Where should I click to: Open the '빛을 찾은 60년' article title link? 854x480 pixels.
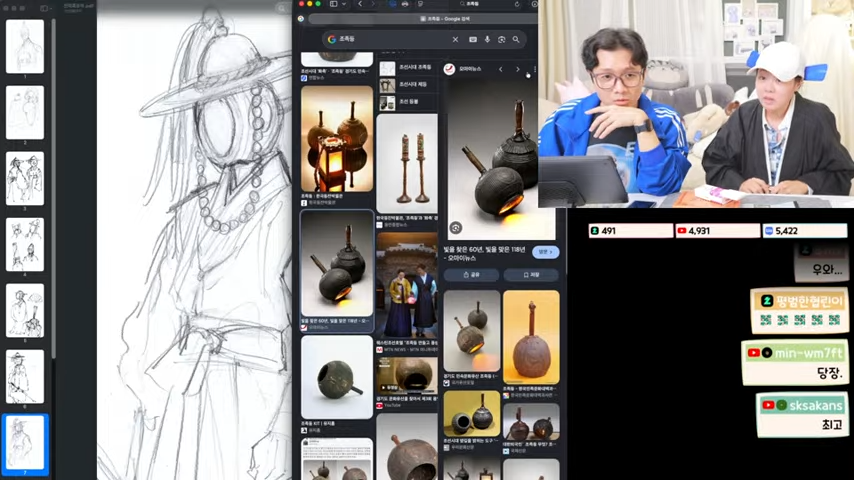click(485, 253)
